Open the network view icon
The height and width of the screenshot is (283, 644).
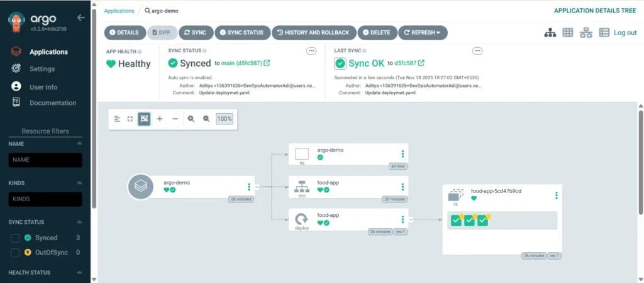point(586,33)
